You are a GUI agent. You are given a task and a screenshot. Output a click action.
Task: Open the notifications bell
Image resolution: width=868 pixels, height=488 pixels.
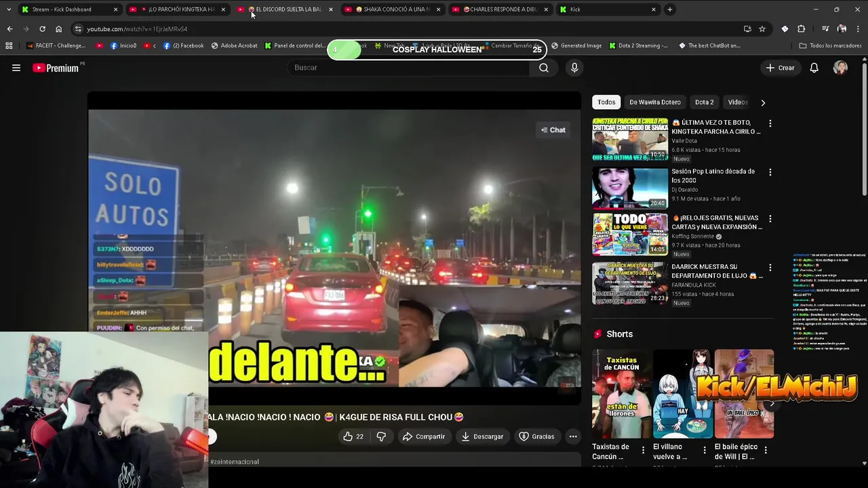click(814, 68)
